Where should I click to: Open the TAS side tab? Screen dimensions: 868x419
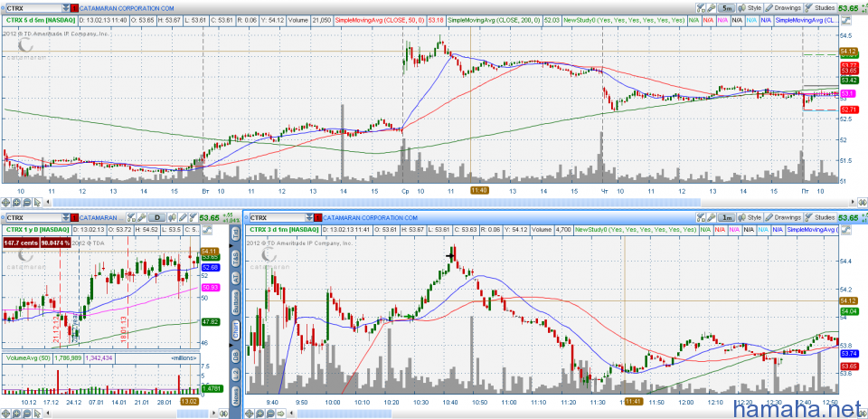point(235,257)
